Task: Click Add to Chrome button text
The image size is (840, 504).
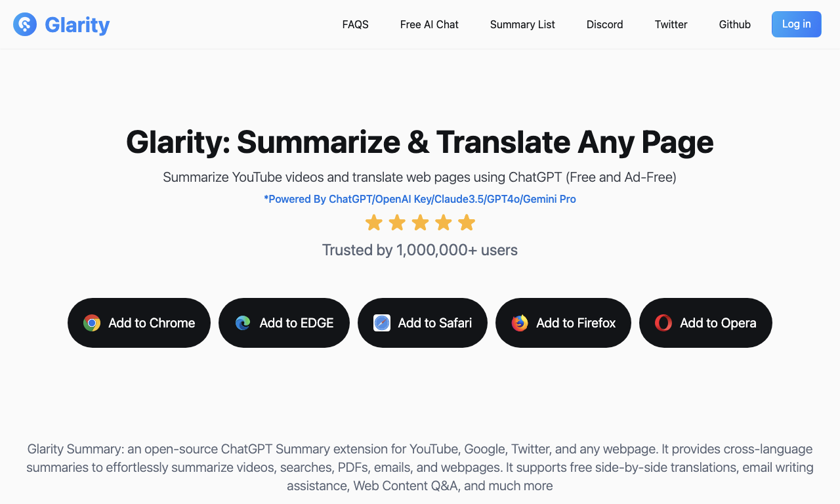Action: pos(152,323)
